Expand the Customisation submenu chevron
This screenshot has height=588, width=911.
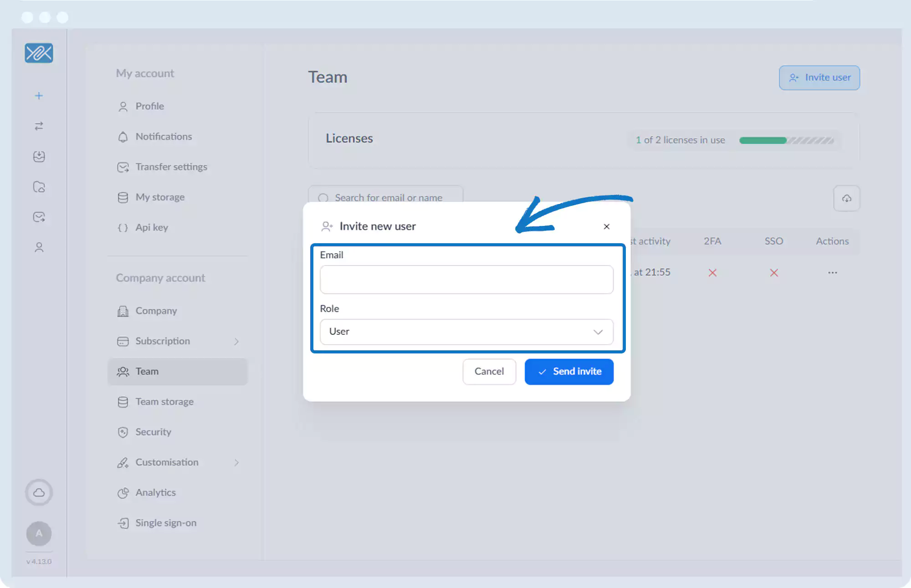(x=236, y=462)
